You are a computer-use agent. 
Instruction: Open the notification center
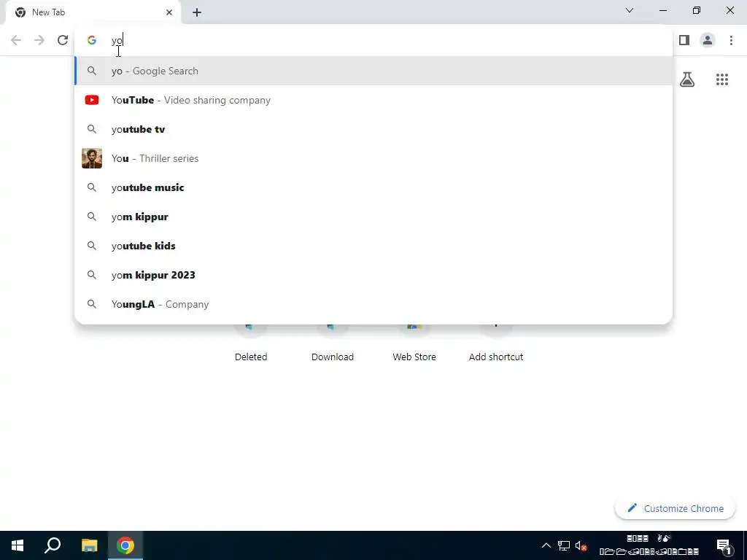(724, 545)
